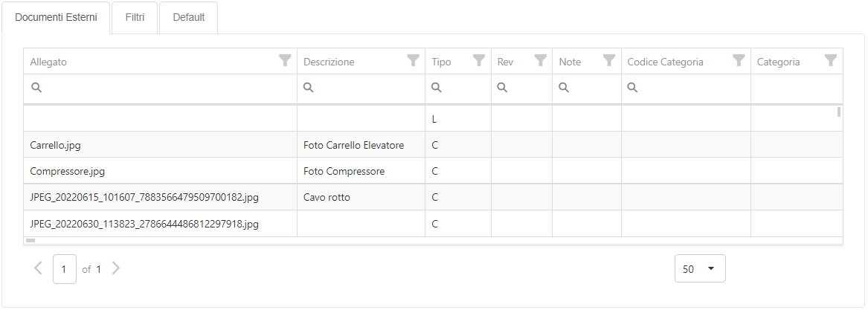Click the page number input box
Screen dimensions: 868x310
65,269
